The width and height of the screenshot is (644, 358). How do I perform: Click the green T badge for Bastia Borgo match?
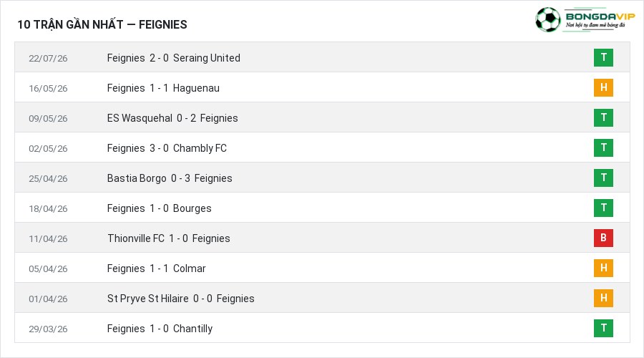pos(603,178)
